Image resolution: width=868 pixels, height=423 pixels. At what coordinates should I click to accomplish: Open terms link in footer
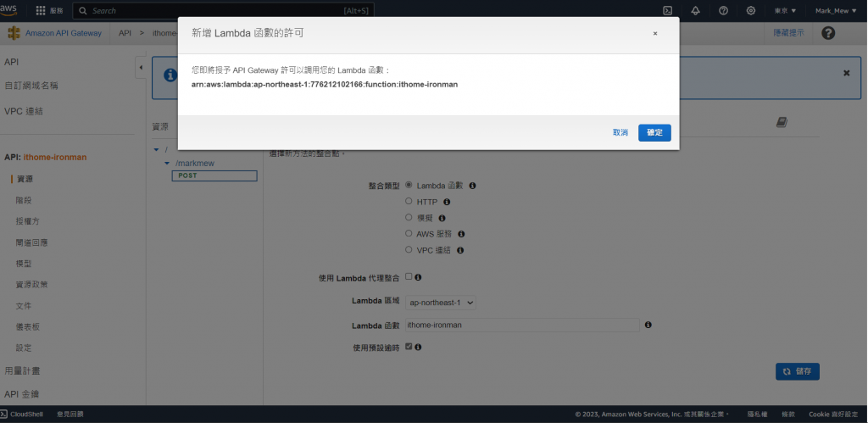pyautogui.click(x=788, y=415)
